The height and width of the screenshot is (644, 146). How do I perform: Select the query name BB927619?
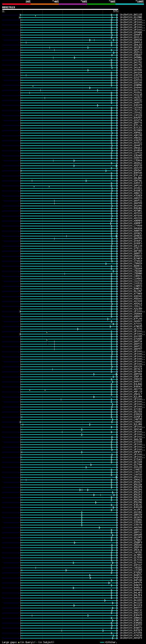tap(8, 7)
